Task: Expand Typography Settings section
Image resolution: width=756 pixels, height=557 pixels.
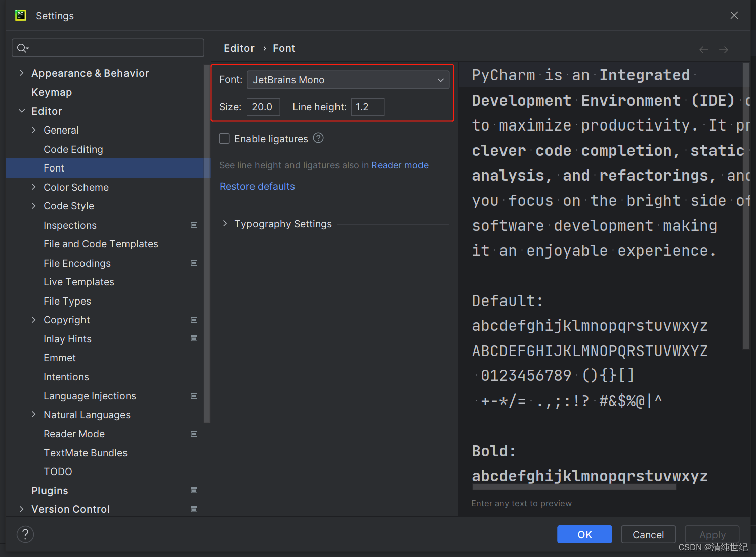Action: pos(225,224)
